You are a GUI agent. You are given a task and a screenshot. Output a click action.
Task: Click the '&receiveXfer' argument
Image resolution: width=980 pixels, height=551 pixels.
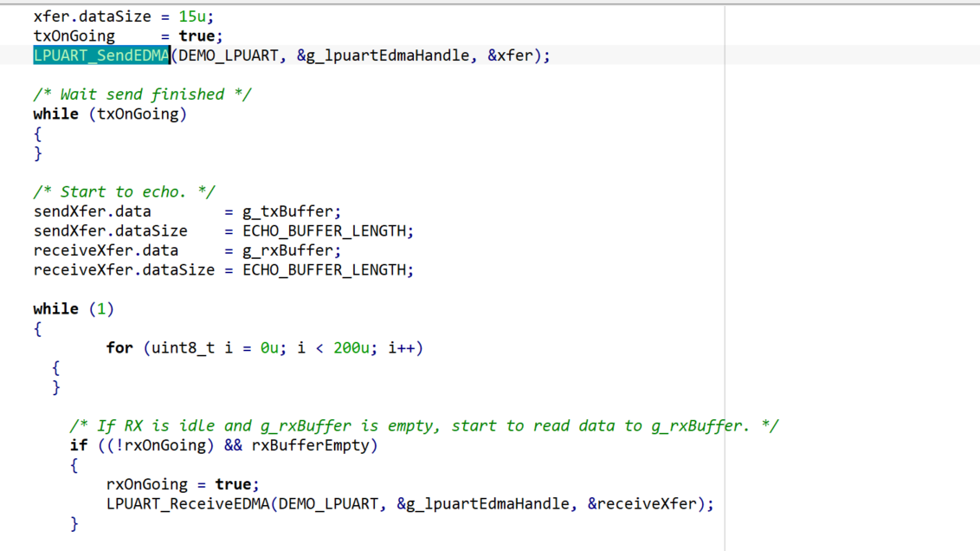click(642, 503)
